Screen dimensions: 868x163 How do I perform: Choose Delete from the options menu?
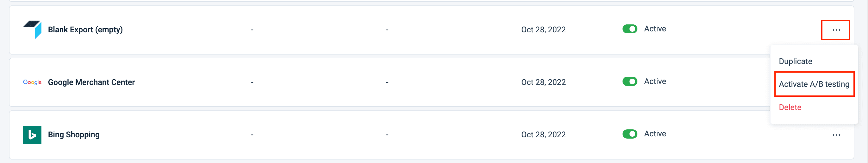pos(790,107)
